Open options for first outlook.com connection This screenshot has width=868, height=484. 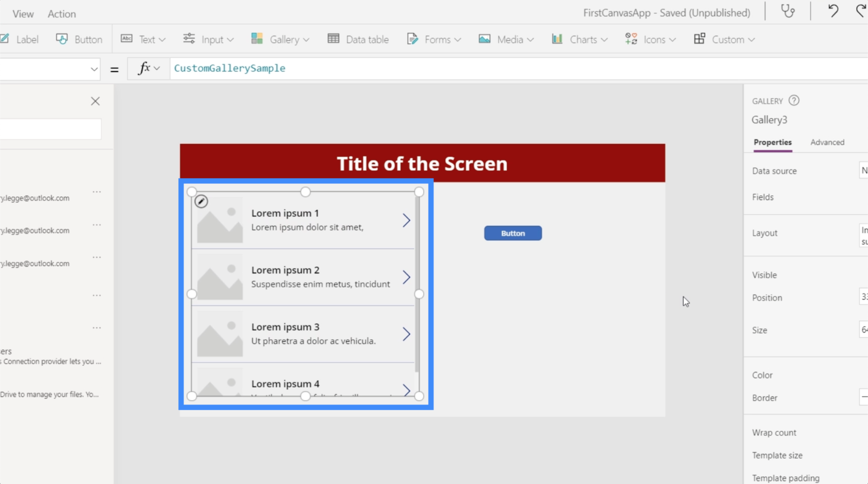(x=97, y=192)
